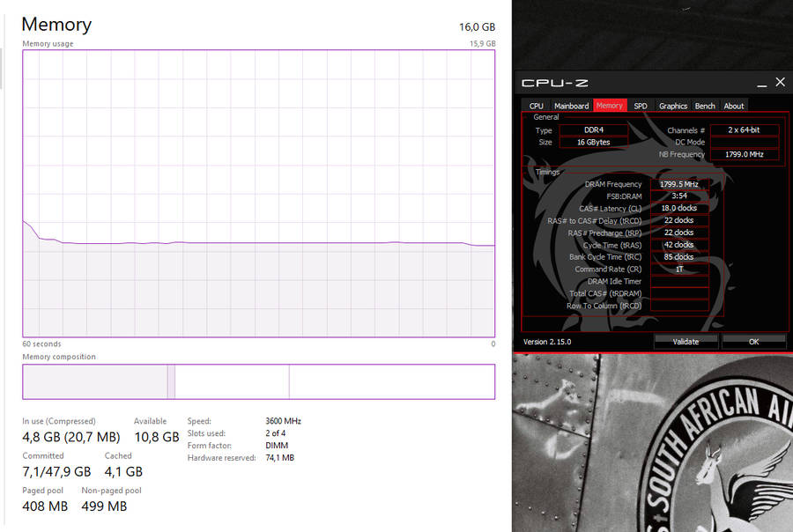Minimize the CPU-Z window
This screenshot has width=793, height=532.
click(x=760, y=83)
